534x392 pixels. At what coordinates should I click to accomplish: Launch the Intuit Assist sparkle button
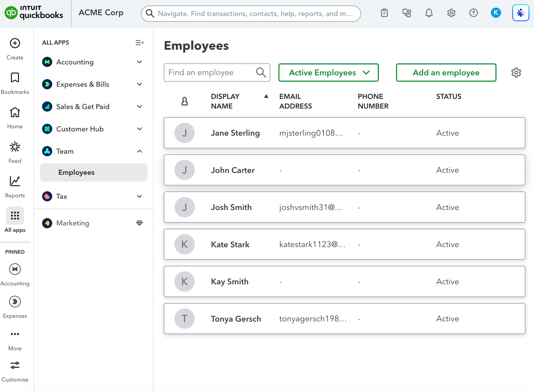click(520, 13)
